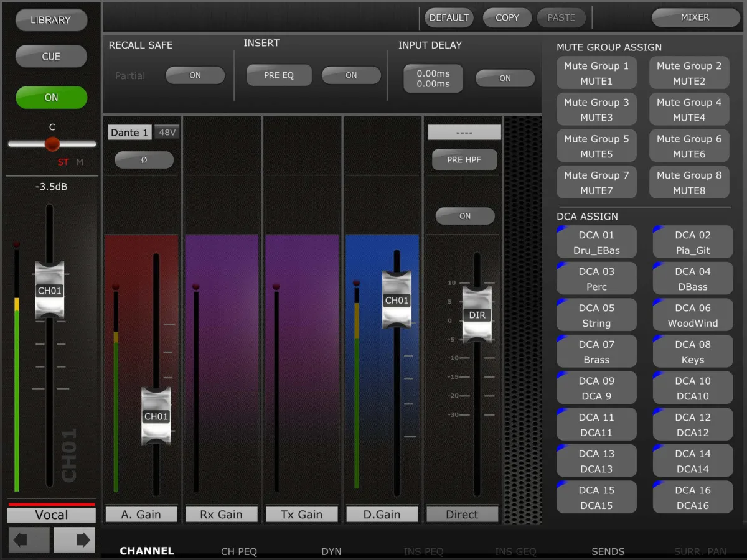Click the D.Gain CH01 fader knob
The width and height of the screenshot is (747, 560).
(x=397, y=300)
